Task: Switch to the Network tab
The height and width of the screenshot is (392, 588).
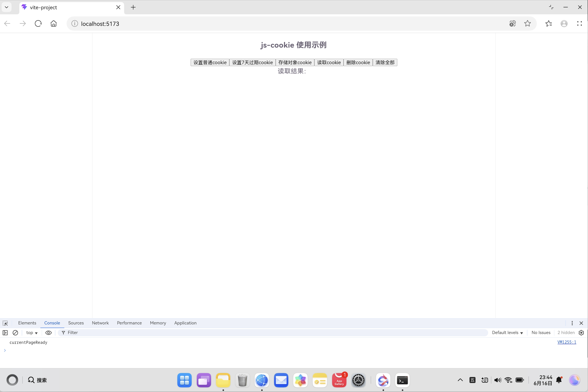Action: [x=100, y=323]
